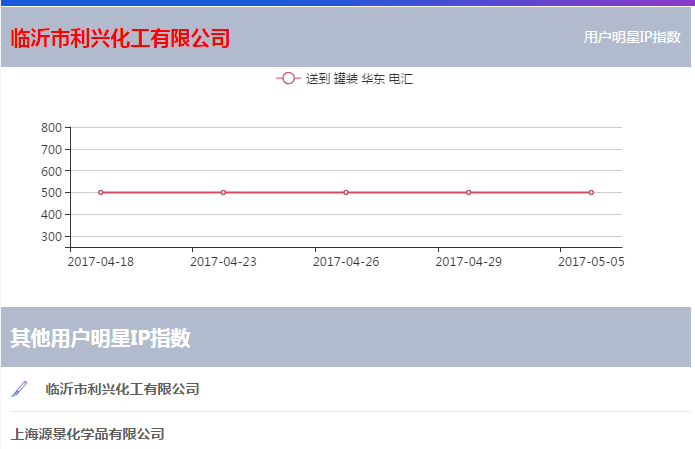Image resolution: width=695 pixels, height=449 pixels.
Task: Click the 500 y-axis value
Action: pos(51,193)
